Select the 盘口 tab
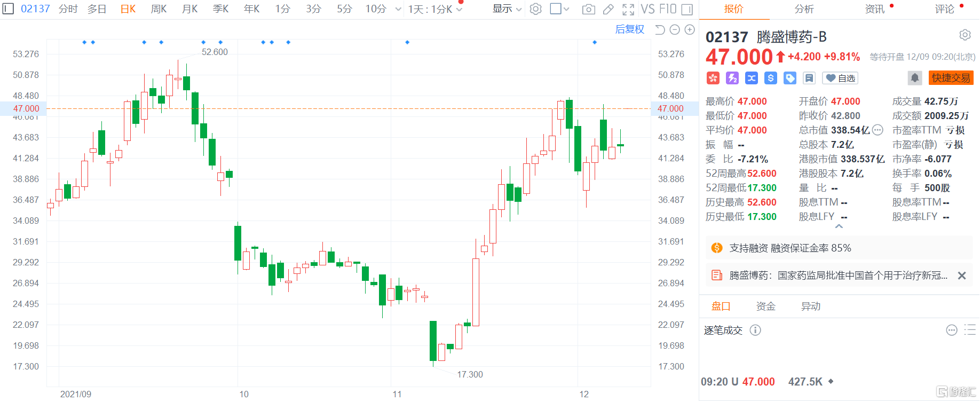This screenshot has height=401, width=980. point(721,306)
